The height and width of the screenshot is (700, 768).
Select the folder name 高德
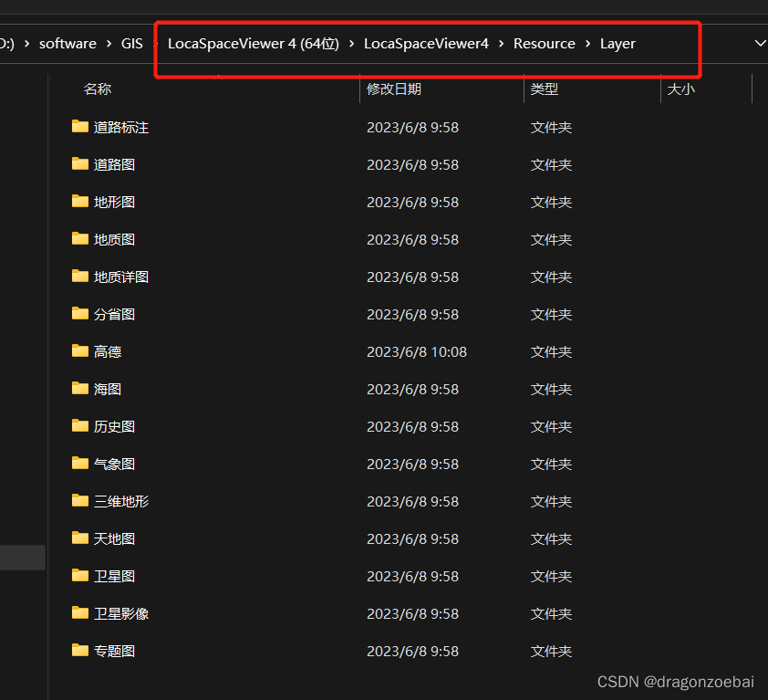click(108, 352)
